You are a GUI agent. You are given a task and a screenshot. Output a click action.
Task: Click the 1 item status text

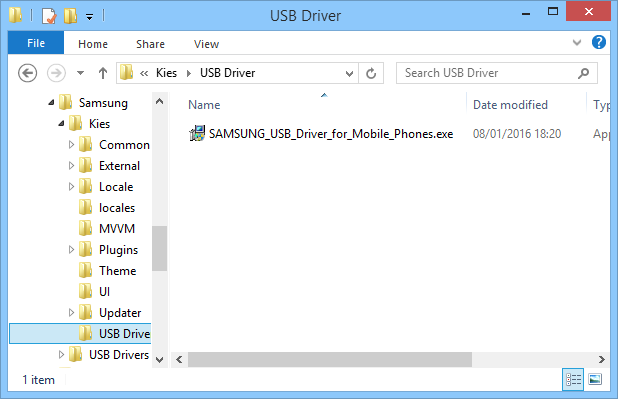39,380
